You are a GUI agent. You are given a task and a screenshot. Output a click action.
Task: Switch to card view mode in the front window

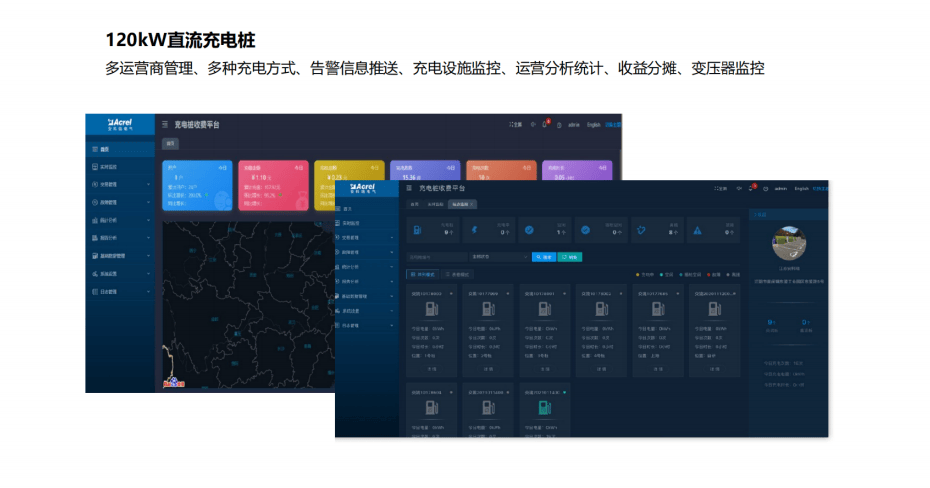tap(422, 275)
